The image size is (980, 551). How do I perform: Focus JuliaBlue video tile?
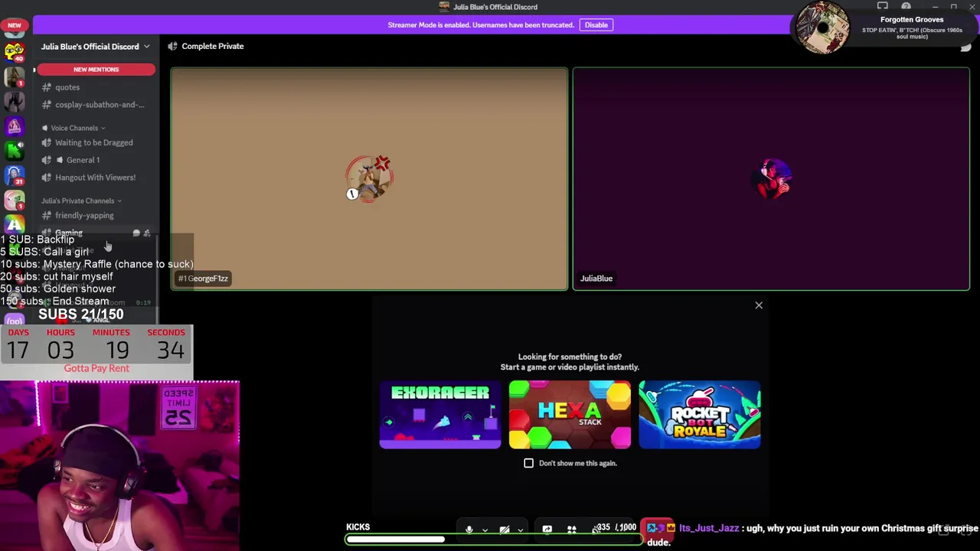tap(771, 179)
